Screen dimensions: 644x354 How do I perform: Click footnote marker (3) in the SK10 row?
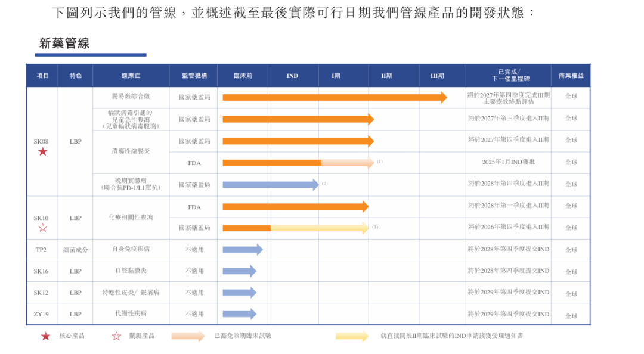point(375,226)
